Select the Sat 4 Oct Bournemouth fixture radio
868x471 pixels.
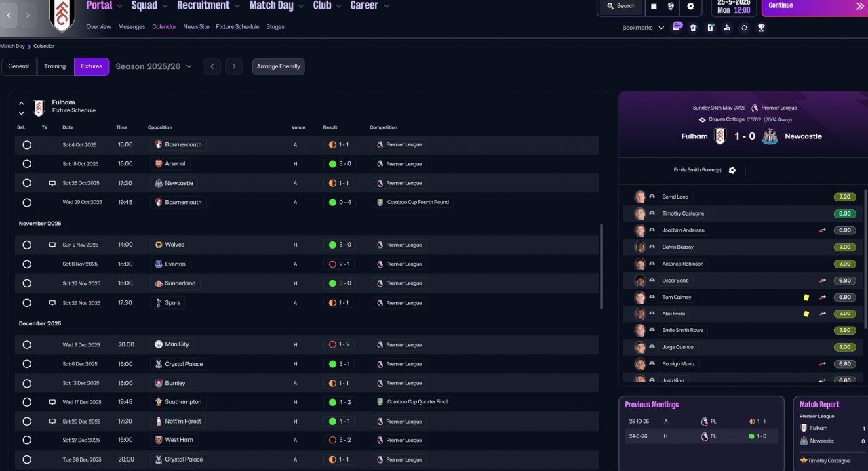(26, 144)
